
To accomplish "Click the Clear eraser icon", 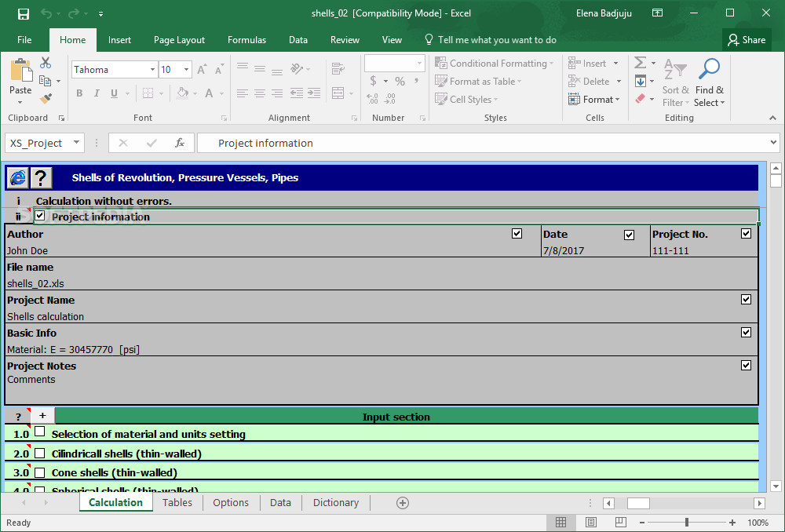I will tap(640, 99).
